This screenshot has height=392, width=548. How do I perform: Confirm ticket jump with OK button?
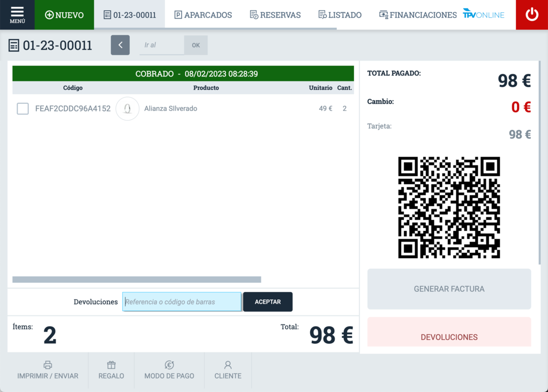(x=196, y=45)
